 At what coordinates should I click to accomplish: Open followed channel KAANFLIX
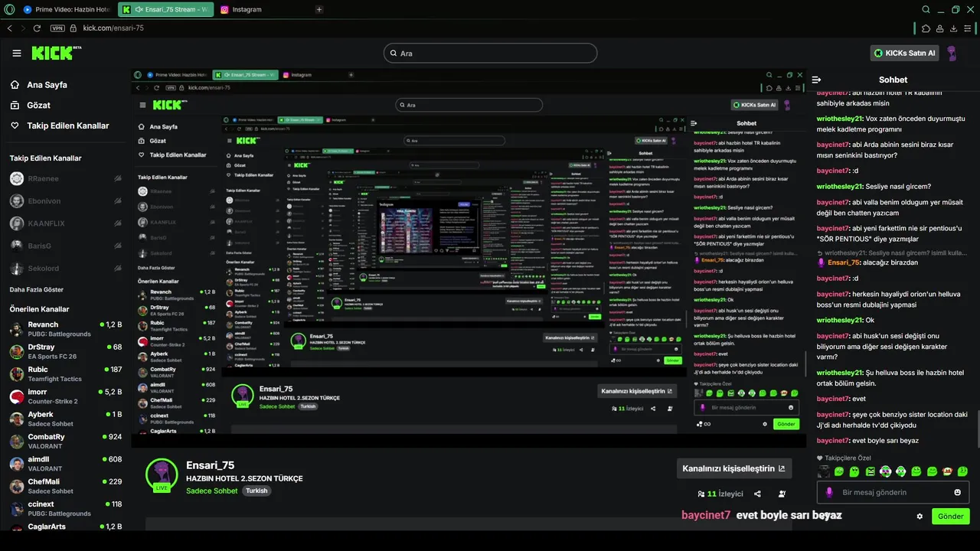coord(64,223)
